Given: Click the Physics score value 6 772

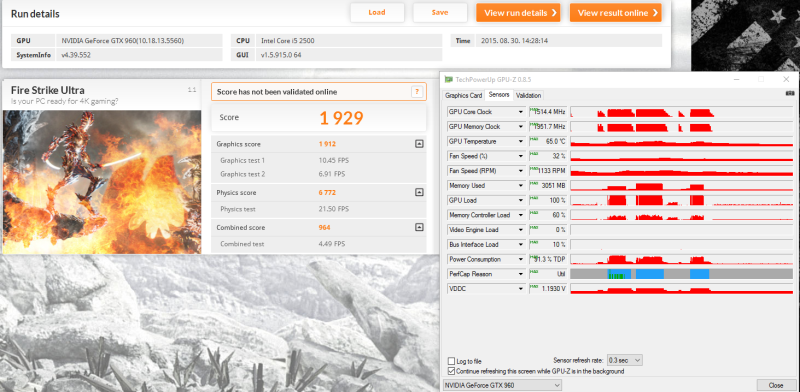Looking at the screenshot, I should [x=327, y=192].
